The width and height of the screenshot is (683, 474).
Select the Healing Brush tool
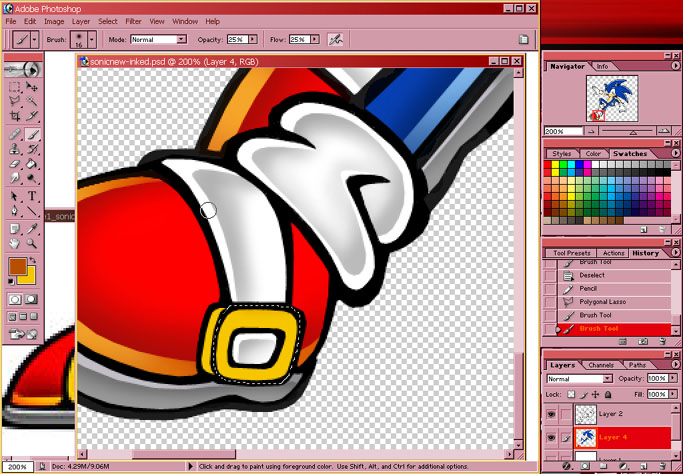tap(15, 134)
